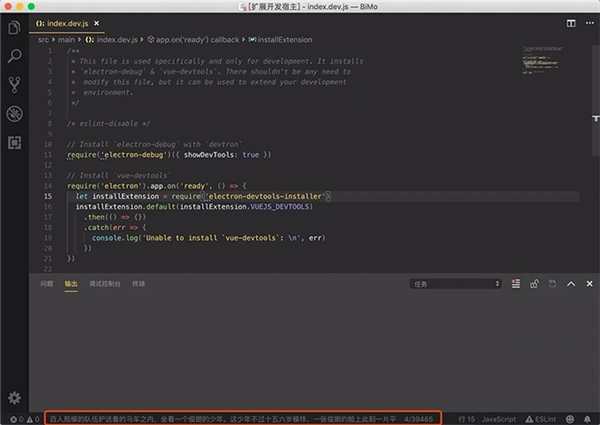
Task: Click installExtension in the breadcrumb
Action: coord(284,39)
